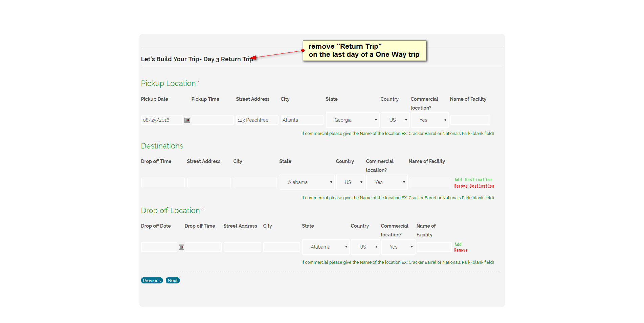Viewport: 644px width, 323px height.
Task: Open the Drop off Commercial location dropdown
Action: pos(398,247)
